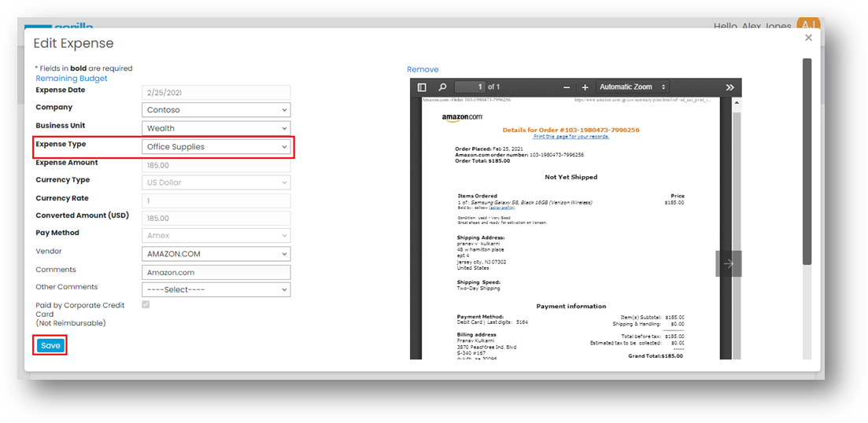868x423 pixels.
Task: Zoom out with the minus icon
Action: pyautogui.click(x=567, y=87)
